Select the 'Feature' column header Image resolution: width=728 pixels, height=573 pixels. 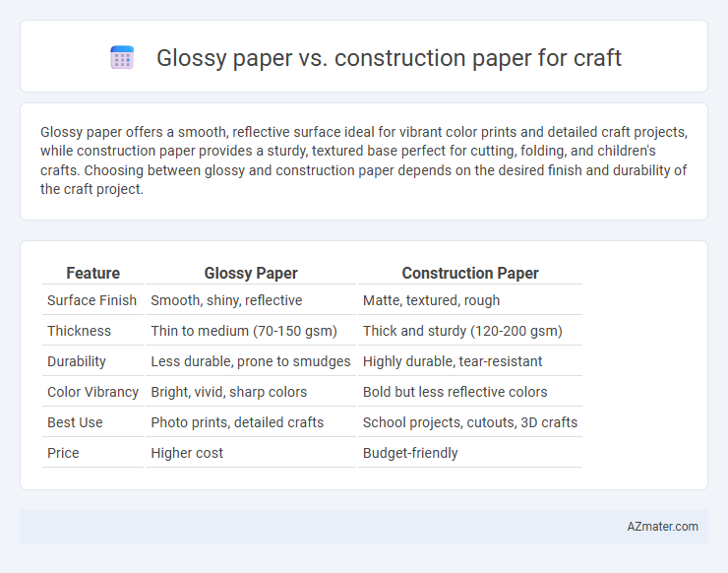92,273
